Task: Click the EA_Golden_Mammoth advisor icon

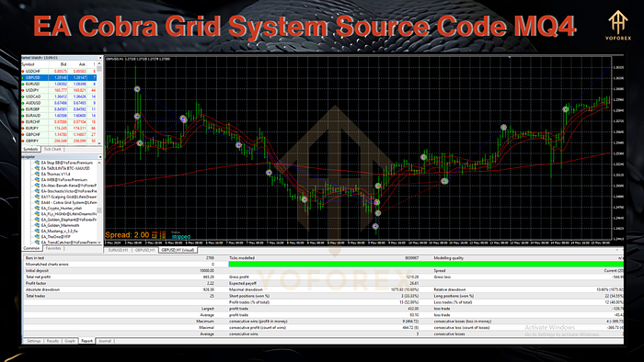Action: [37, 225]
